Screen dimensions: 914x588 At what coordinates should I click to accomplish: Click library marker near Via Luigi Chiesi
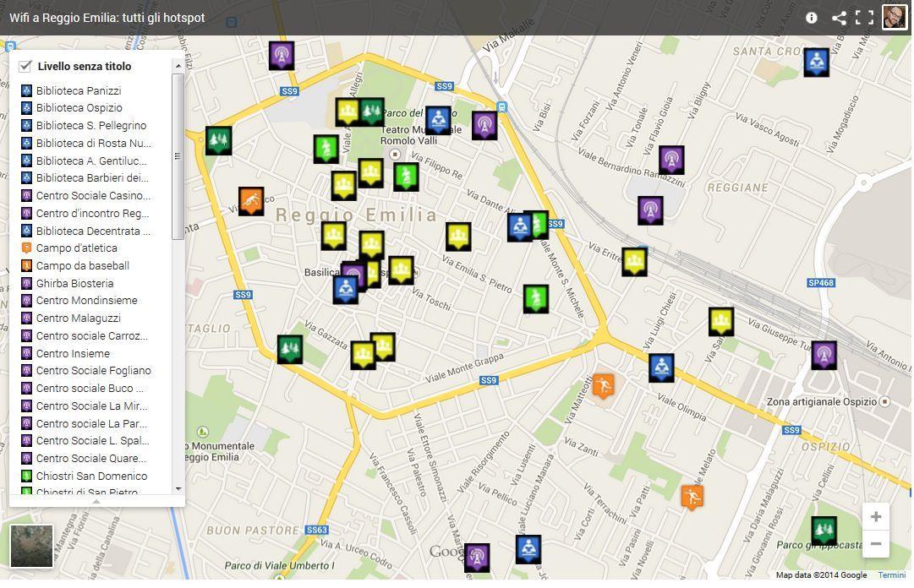tap(661, 367)
